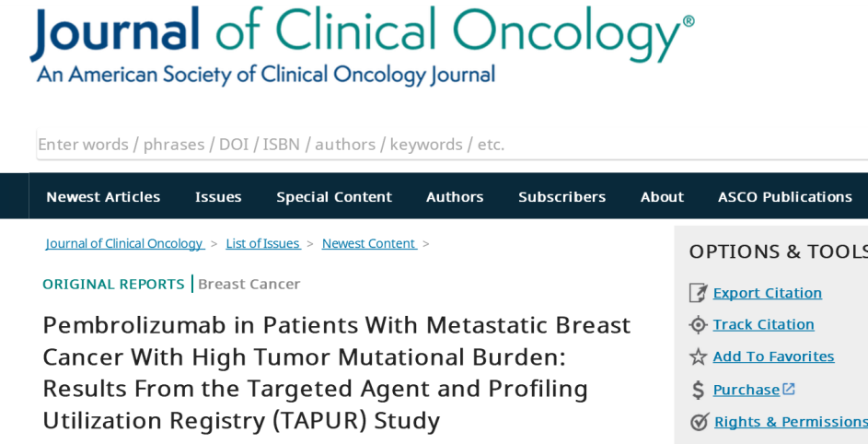Screen dimensions: 868x444
Task: Click the Track Citation target icon
Action: [x=699, y=324]
